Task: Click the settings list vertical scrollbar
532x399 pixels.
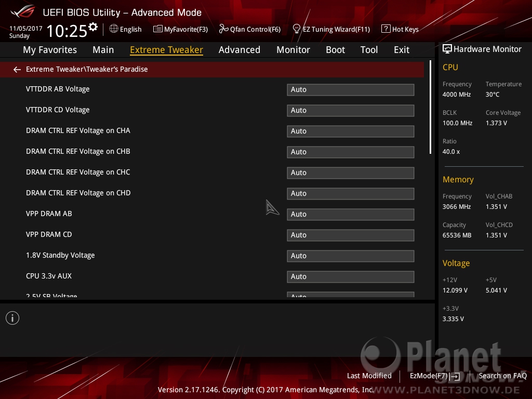Action: [x=430, y=107]
